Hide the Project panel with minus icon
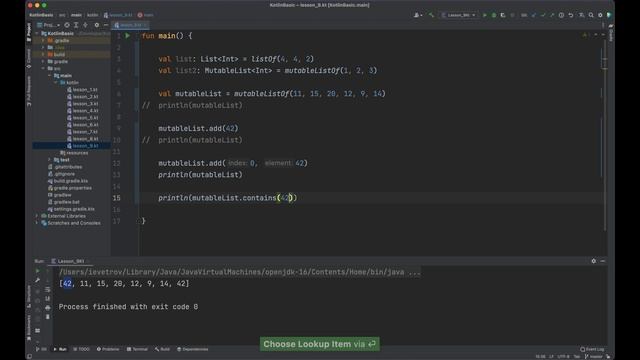The image size is (640, 360). pos(106,25)
